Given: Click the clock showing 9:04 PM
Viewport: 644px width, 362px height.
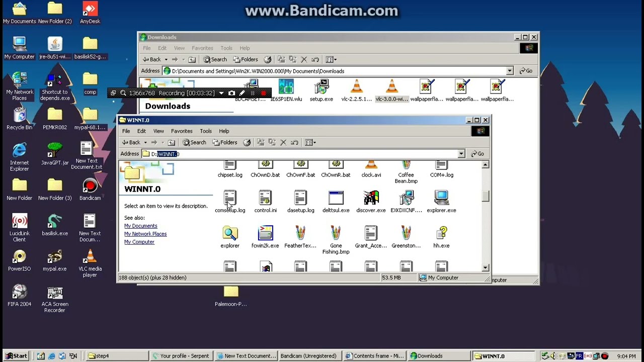Looking at the screenshot, I should point(626,356).
